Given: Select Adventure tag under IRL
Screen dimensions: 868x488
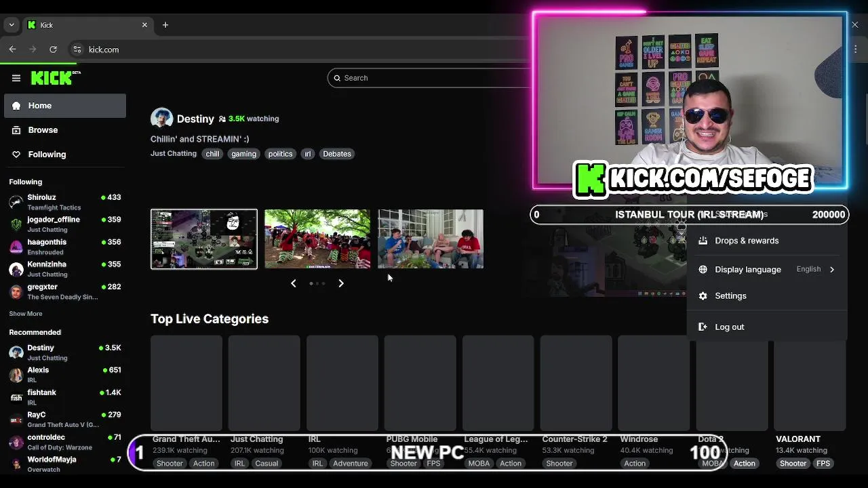Looking at the screenshot, I should [351, 464].
